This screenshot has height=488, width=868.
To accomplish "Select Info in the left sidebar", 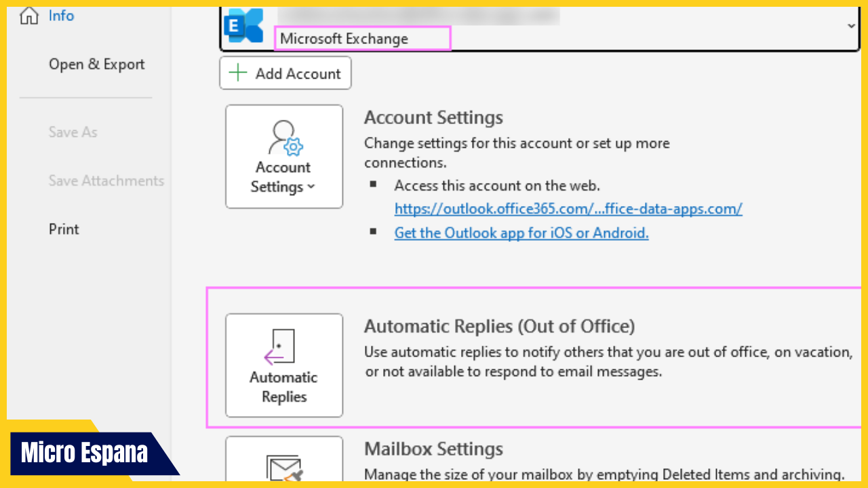I will pos(61,15).
